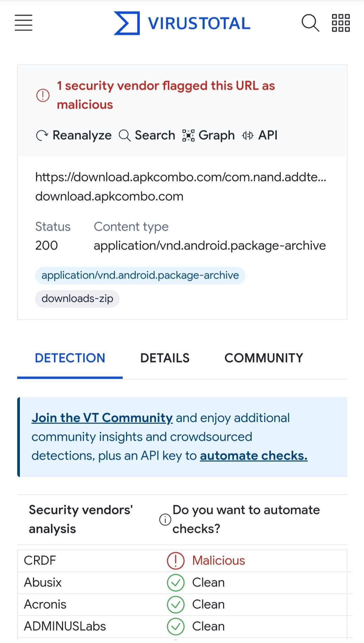
Task: Open the search magnifier in header
Action: tap(310, 23)
